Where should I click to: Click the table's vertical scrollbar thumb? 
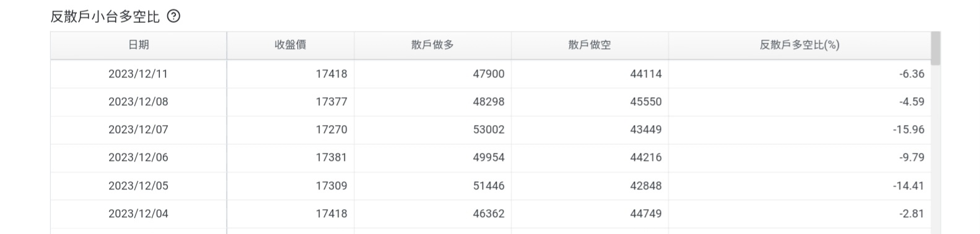click(936, 48)
